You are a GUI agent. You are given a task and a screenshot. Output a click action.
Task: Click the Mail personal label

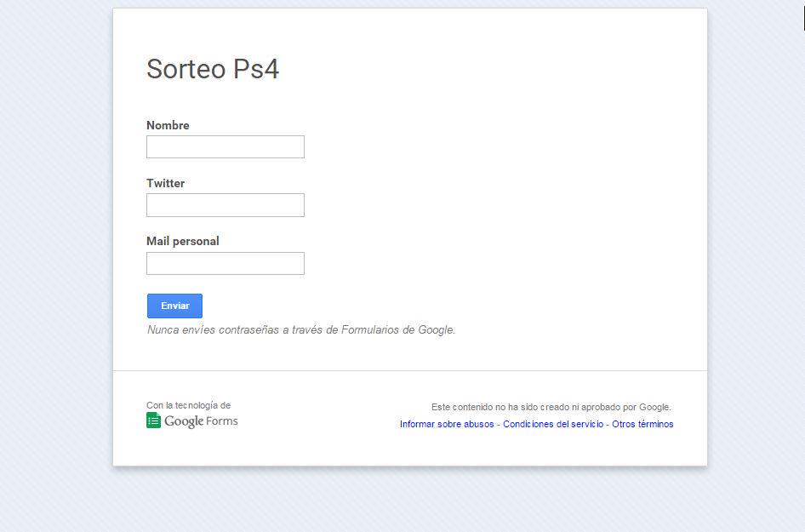(x=183, y=242)
